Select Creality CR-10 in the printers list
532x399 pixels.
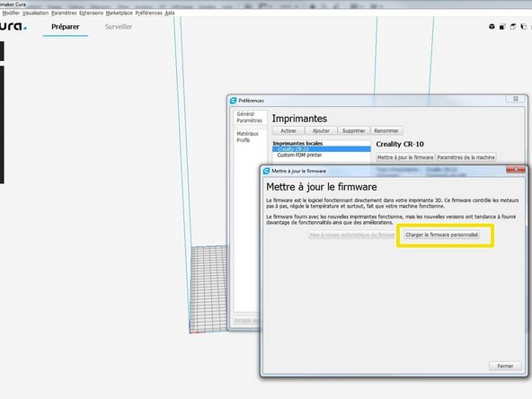(322, 149)
